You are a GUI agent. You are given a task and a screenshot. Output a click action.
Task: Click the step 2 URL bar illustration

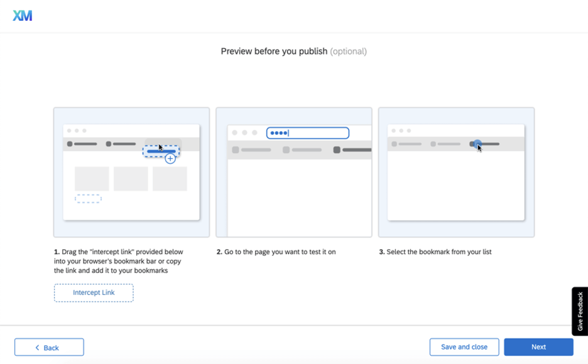point(294,172)
